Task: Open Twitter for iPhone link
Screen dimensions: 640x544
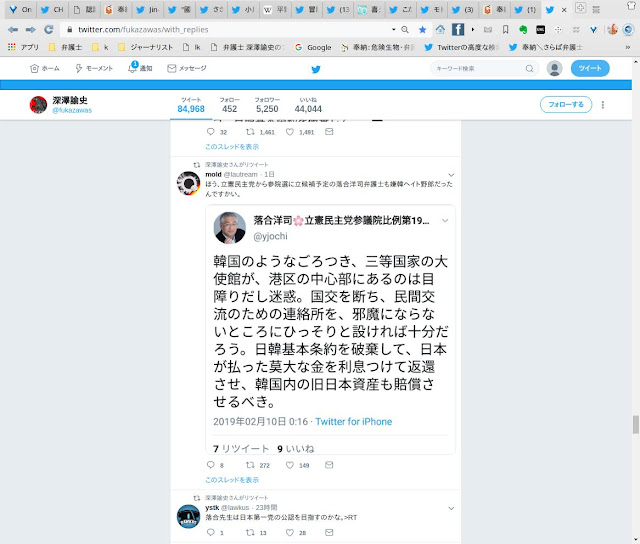Action: tap(353, 422)
